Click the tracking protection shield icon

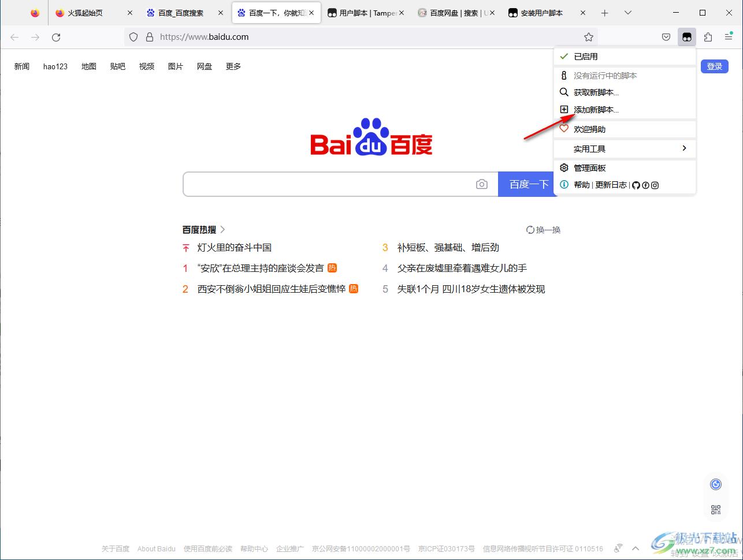point(133,37)
